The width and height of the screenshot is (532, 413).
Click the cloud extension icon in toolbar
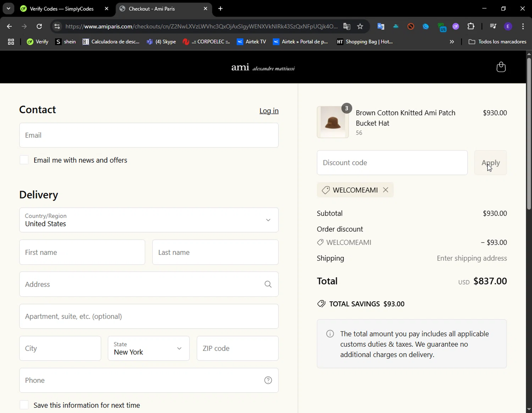point(396,26)
